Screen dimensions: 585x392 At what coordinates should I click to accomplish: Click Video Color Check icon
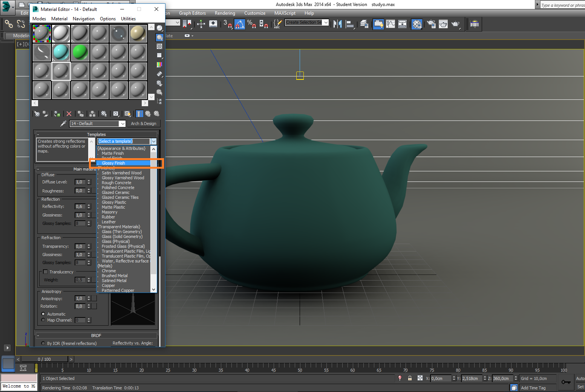pyautogui.click(x=159, y=65)
